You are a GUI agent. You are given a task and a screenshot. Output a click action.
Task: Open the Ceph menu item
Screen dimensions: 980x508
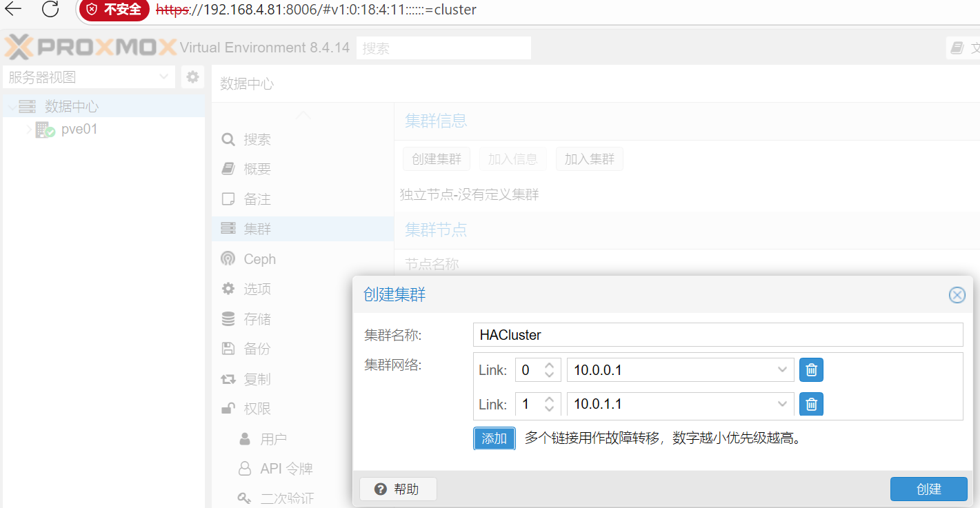[x=259, y=259]
